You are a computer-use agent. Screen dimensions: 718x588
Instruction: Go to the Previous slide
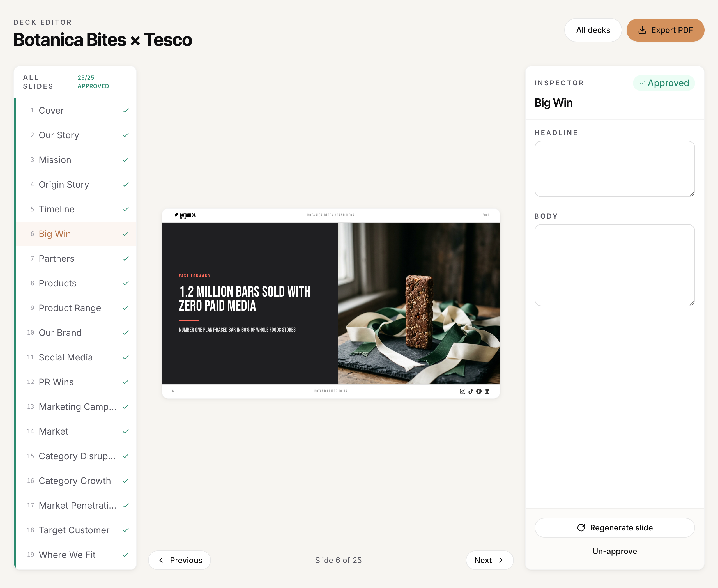[x=179, y=560]
